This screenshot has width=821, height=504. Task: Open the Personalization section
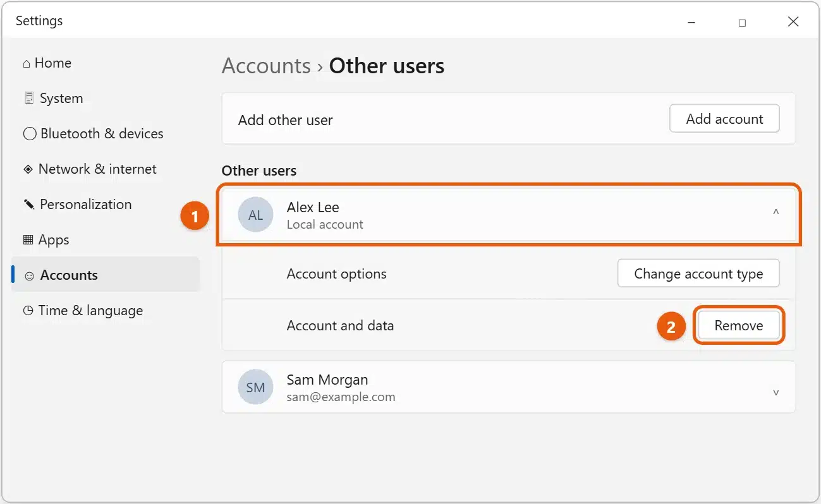click(x=105, y=205)
